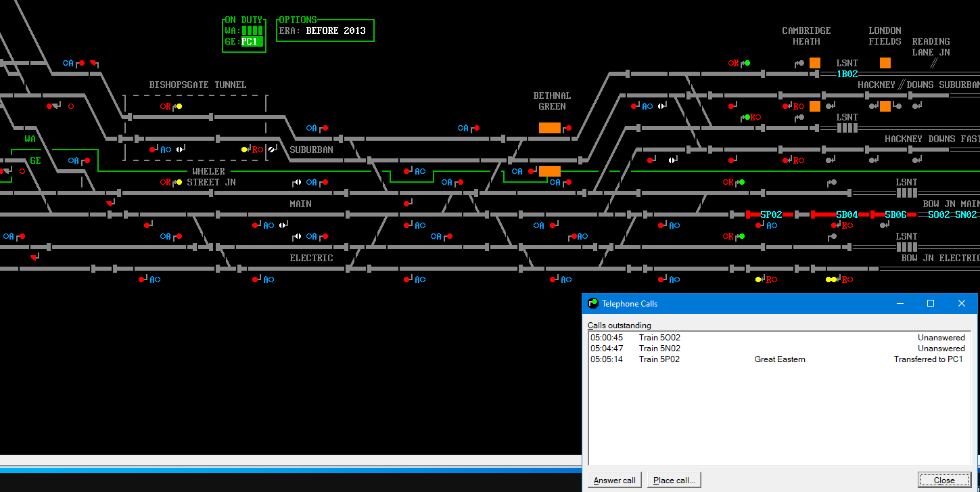Image resolution: width=980 pixels, height=492 pixels.
Task: Click the READING LANE JN label
Action: click(931, 47)
